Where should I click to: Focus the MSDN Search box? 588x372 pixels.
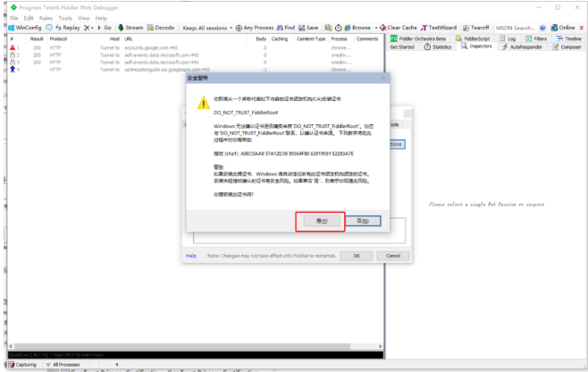516,28
